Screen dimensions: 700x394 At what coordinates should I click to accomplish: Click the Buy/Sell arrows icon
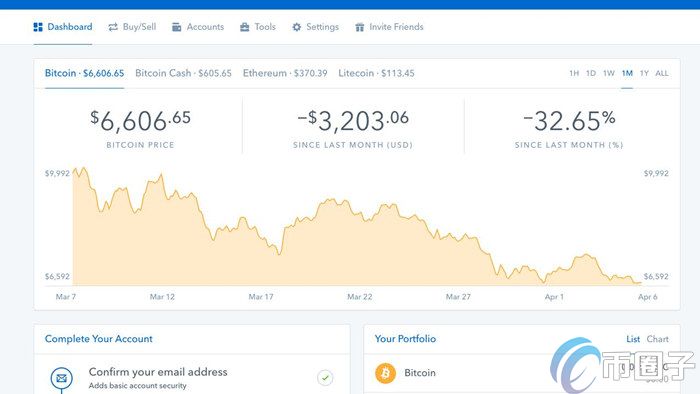(x=113, y=27)
